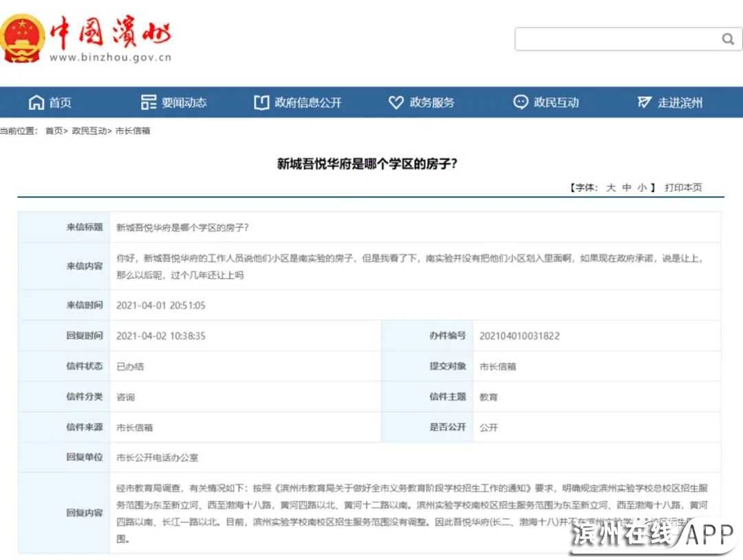The width and height of the screenshot is (743, 560).
Task: Go to 走进滨州 section
Action: [680, 103]
